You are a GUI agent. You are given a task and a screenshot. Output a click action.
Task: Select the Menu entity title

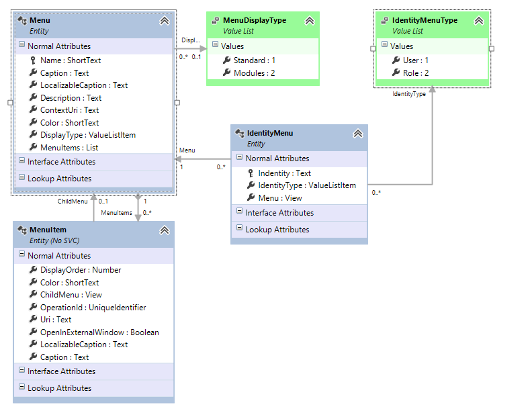coord(40,20)
